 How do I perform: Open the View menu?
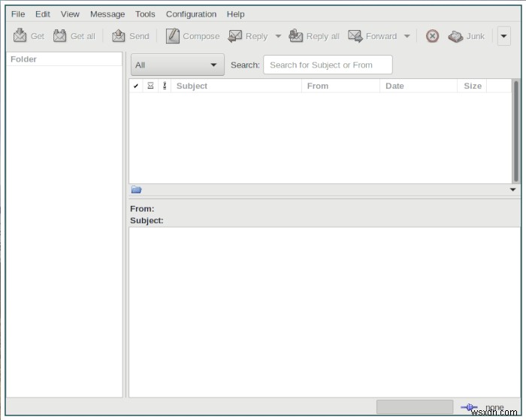tap(70, 14)
